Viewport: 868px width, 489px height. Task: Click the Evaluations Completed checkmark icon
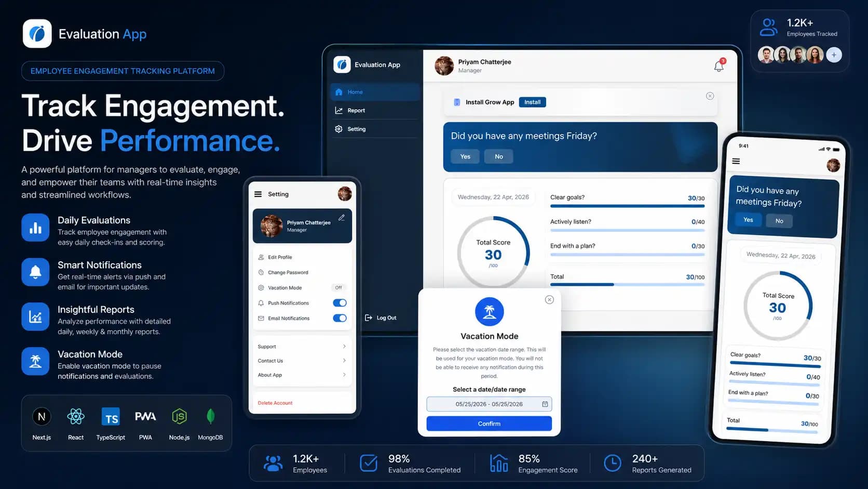[369, 462]
